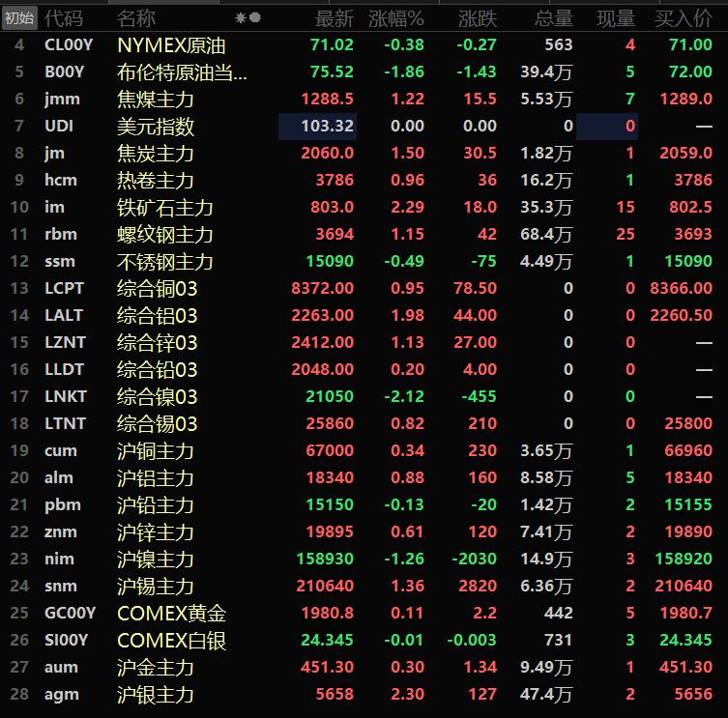Image resolution: width=728 pixels, height=718 pixels.
Task: Click code agm
Action: point(62,695)
